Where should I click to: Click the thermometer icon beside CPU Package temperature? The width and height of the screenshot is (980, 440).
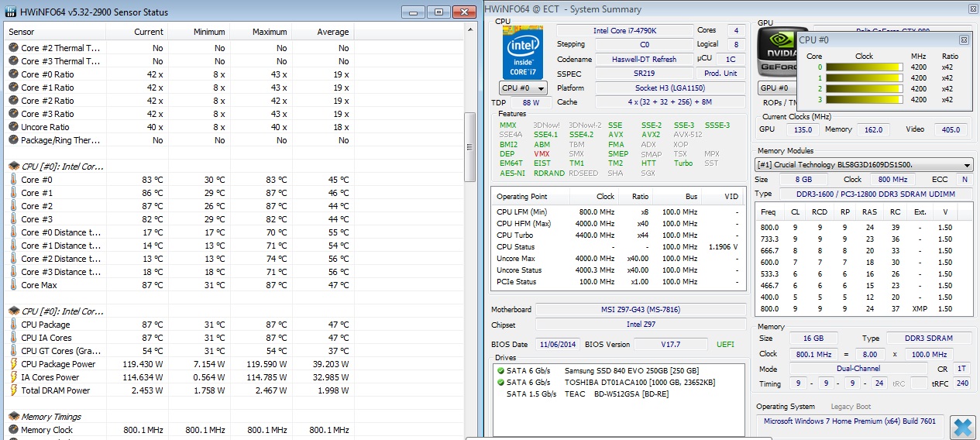pos(13,325)
